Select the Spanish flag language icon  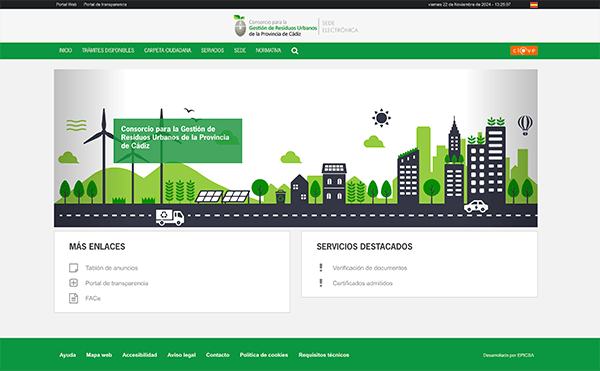tap(533, 5)
